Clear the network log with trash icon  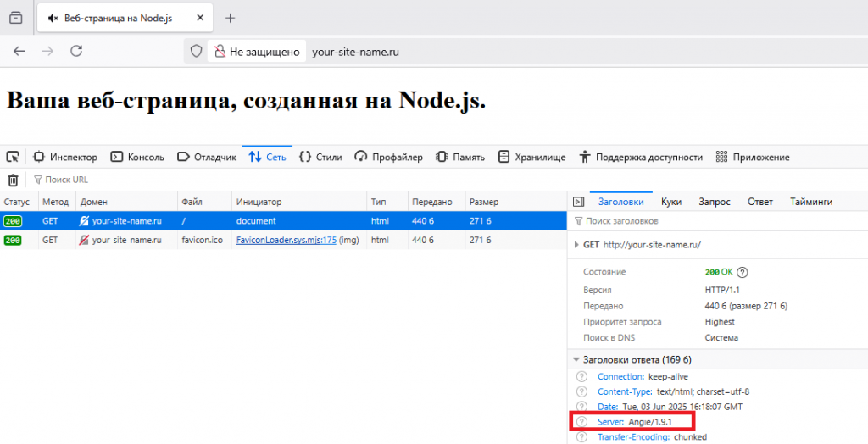13,180
